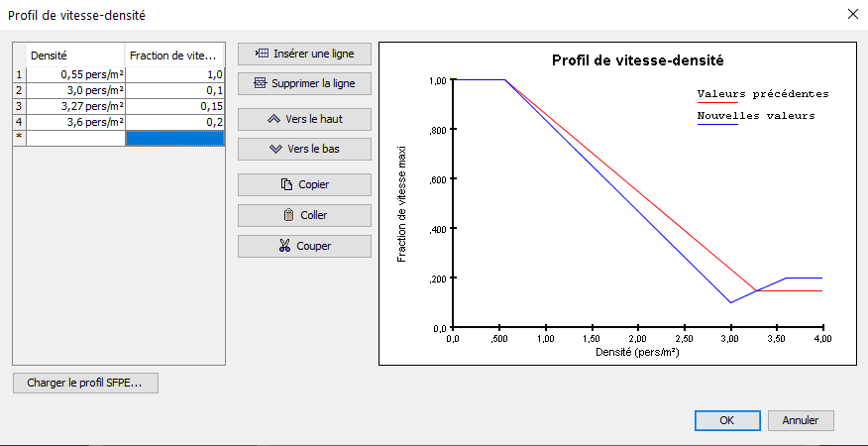Load the SFPE profile
Viewport: 868px width, 446px height.
point(85,384)
